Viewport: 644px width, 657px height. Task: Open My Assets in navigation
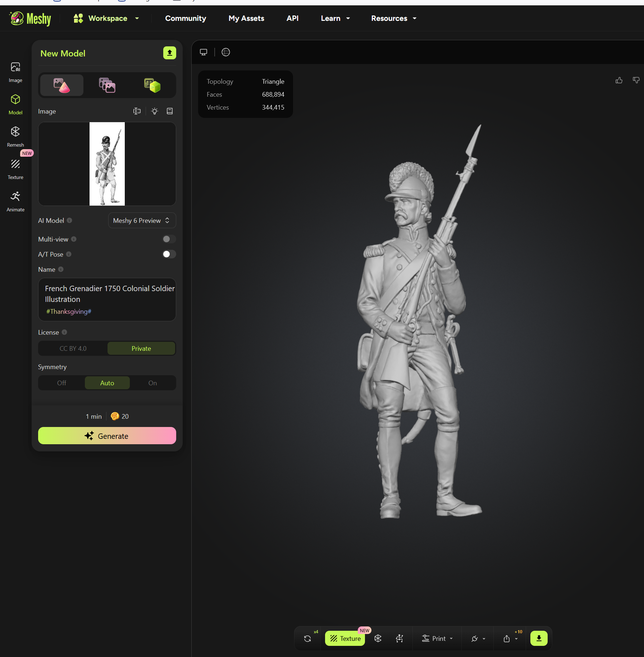click(x=246, y=18)
